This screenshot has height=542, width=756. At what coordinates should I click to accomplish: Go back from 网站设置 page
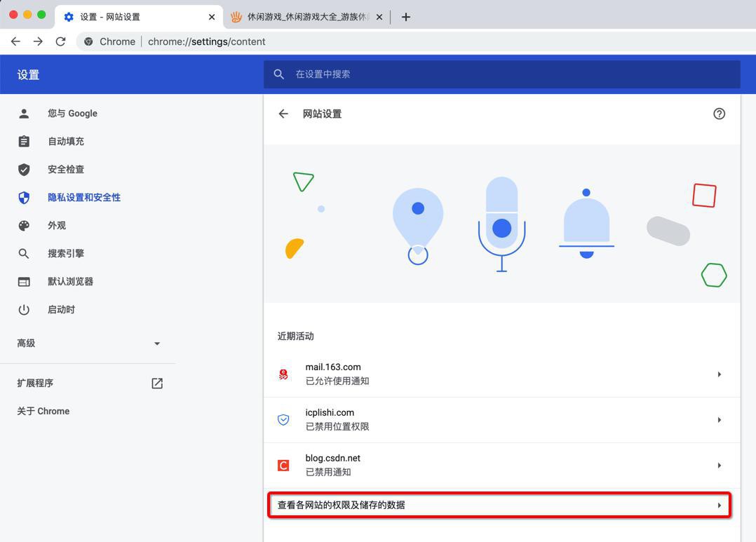click(x=283, y=114)
